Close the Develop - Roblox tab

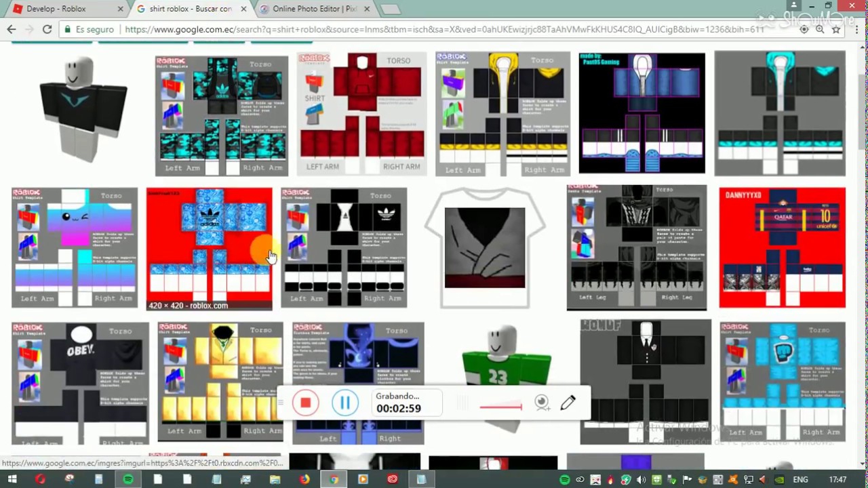click(x=121, y=9)
